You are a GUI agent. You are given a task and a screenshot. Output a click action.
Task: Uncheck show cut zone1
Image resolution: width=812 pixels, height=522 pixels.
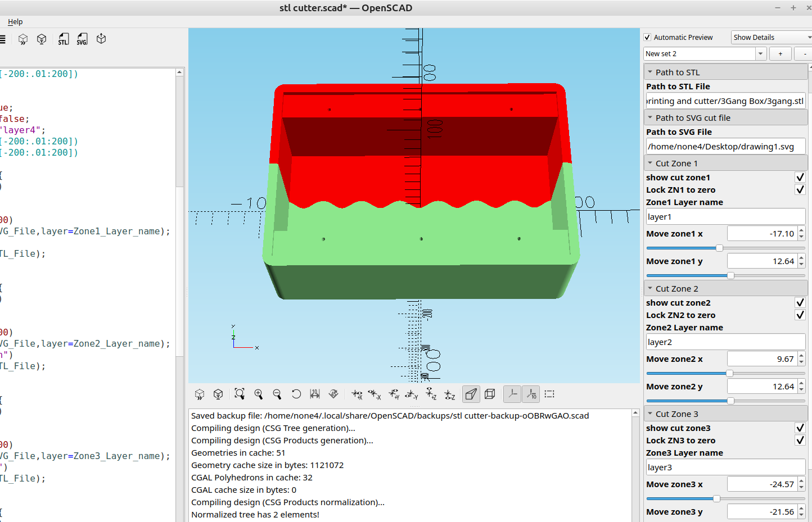800,178
